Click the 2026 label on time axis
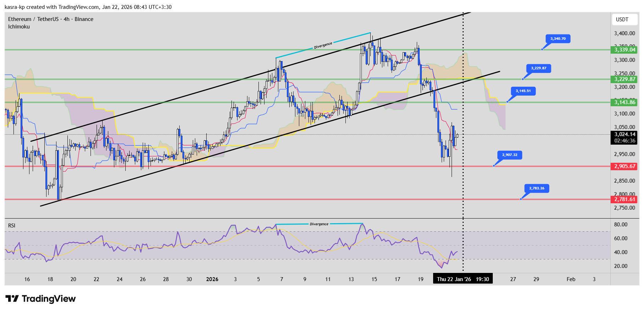644x312 pixels. click(x=212, y=279)
